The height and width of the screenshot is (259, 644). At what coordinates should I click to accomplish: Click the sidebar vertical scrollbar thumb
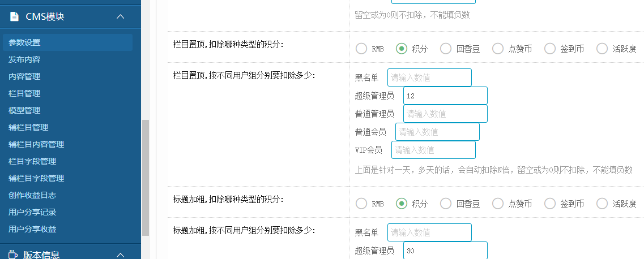click(146, 178)
